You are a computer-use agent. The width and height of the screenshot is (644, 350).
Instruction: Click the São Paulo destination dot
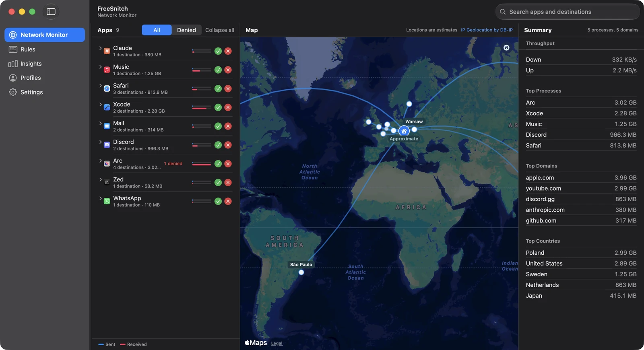coord(301,272)
